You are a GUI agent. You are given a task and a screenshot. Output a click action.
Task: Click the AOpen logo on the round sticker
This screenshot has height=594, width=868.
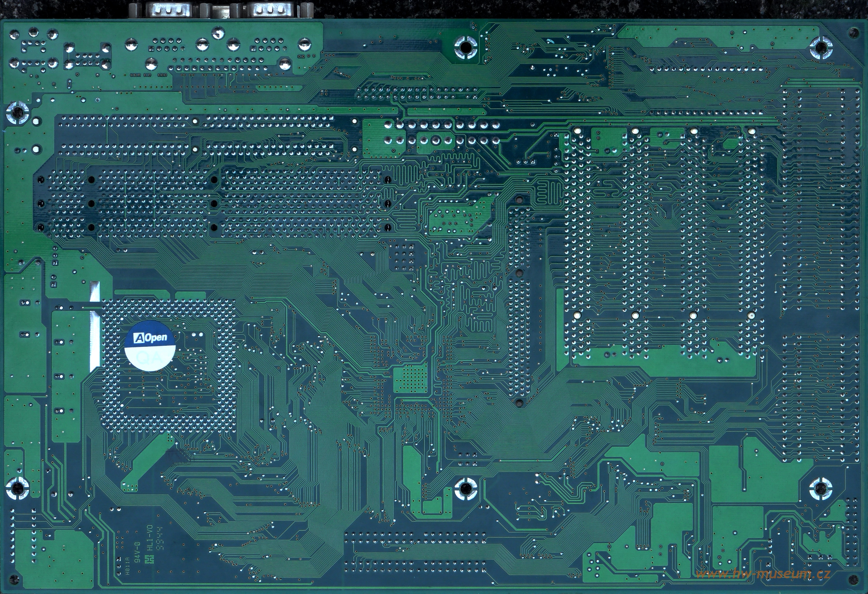[151, 338]
